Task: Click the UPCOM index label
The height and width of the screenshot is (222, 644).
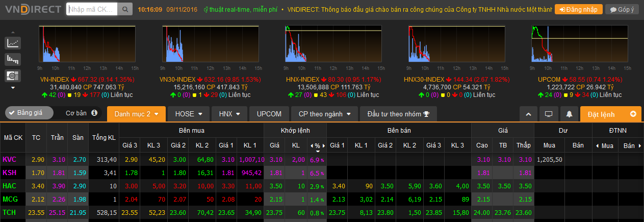Action: pos(549,80)
